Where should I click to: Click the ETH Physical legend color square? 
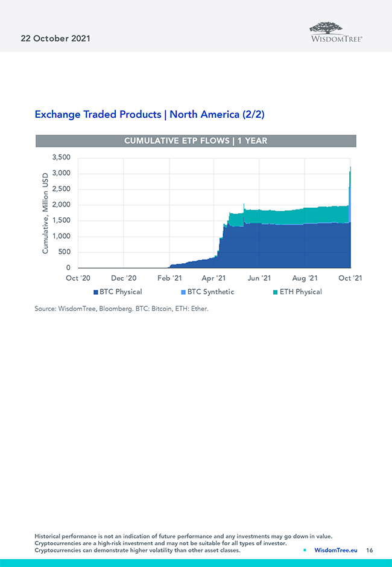point(275,292)
